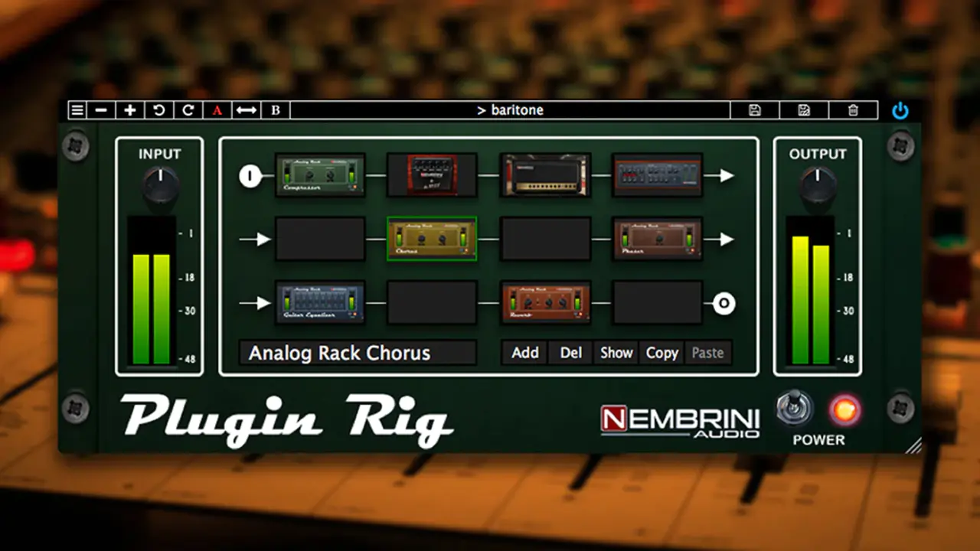980x551 pixels.
Task: Click the red POWER indicator lamp
Action: [844, 411]
